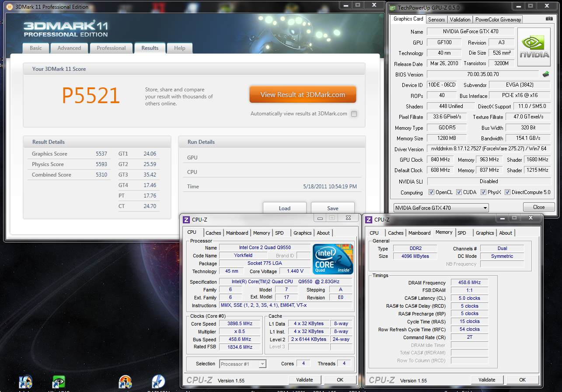Viewport: 562px width, 392px height.
Task: Click the BIOS Version field 70.00.35.00.70
Action: [483, 74]
